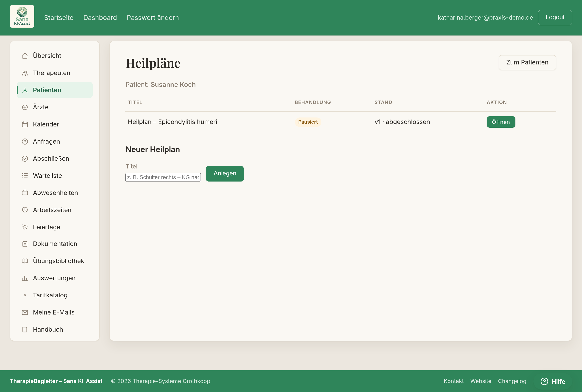582x392 pixels.
Task: Click the Pausiert status badge
Action: tap(308, 122)
